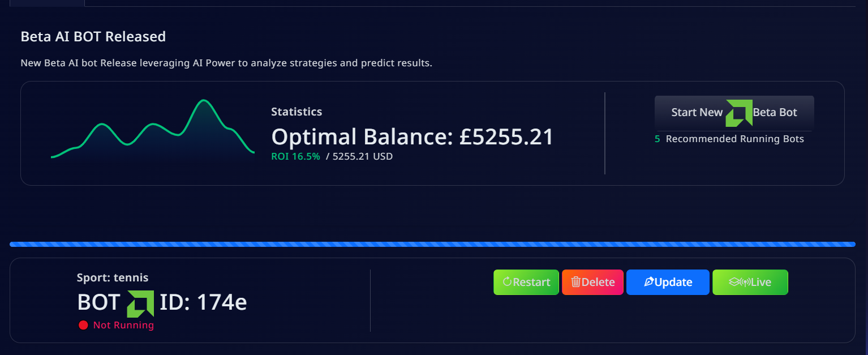Viewport: 868px width, 355px height.
Task: Click the Statistics heading
Action: pos(297,112)
